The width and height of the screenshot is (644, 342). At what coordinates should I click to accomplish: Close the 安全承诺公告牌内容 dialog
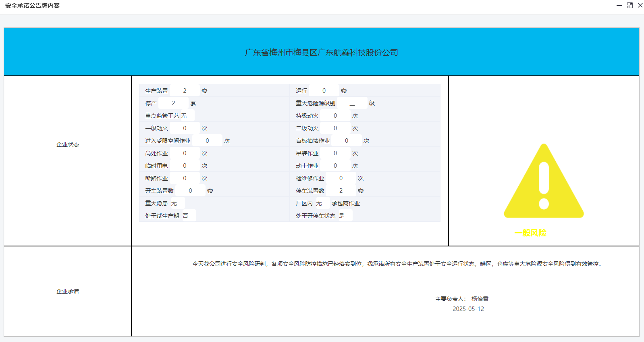(640, 5)
